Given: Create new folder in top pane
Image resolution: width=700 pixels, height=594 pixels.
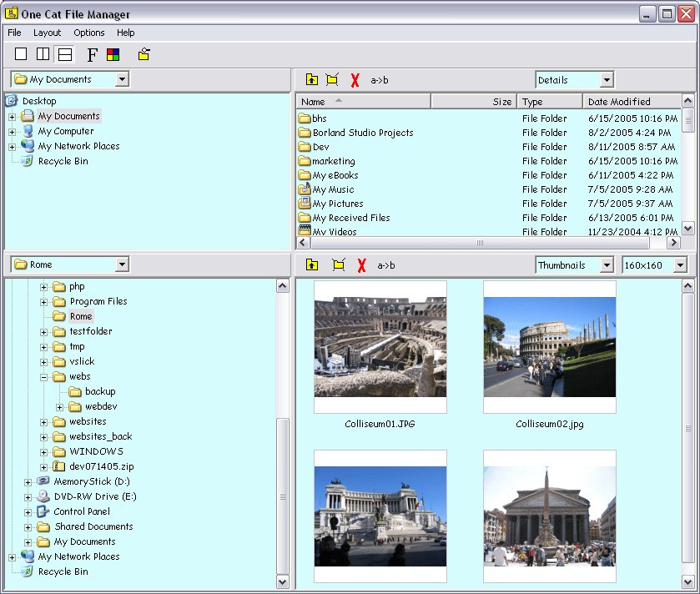Looking at the screenshot, I should tap(332, 79).
